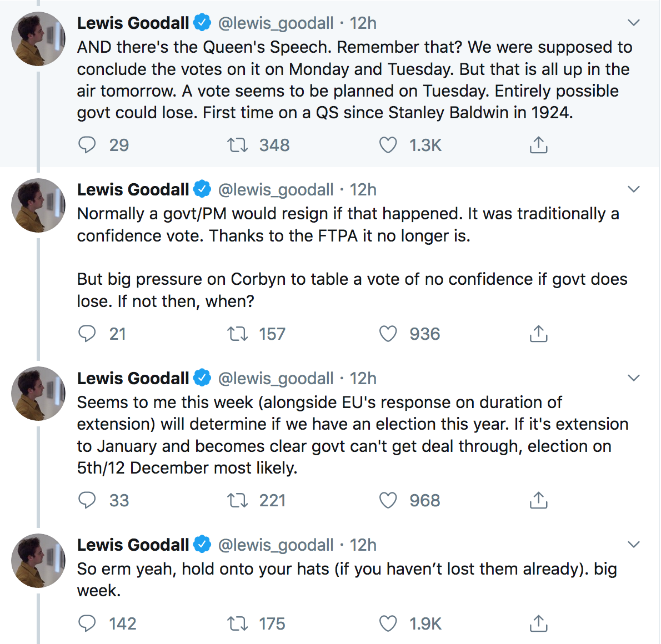Viewport: 661px width, 644px height.
Task: Like the tweet with 936 likes
Action: tap(388, 334)
